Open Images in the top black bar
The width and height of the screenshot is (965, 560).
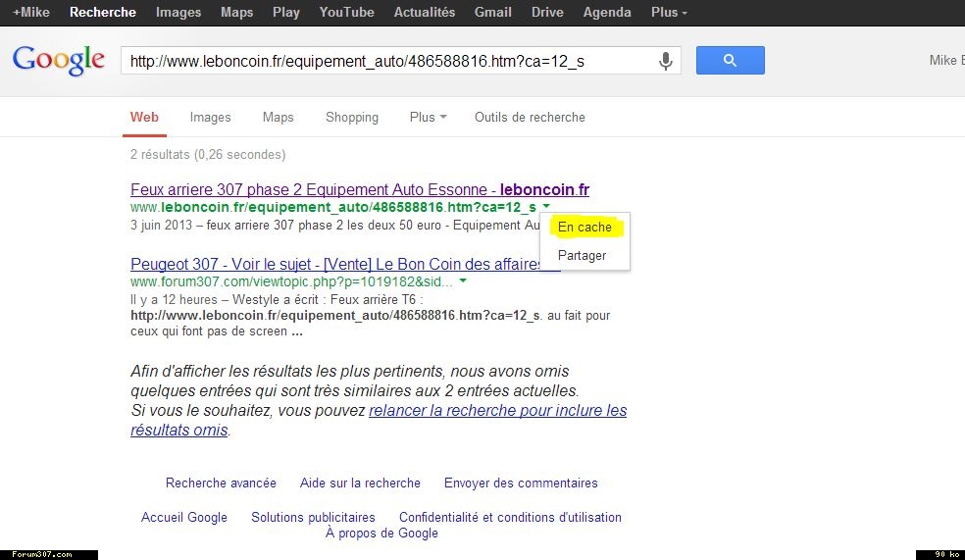178,13
